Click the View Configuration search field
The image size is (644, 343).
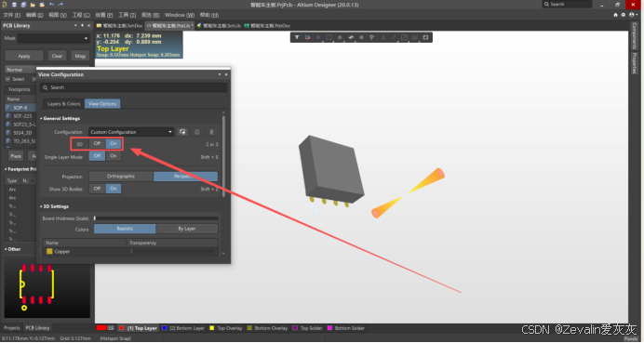tap(133, 87)
